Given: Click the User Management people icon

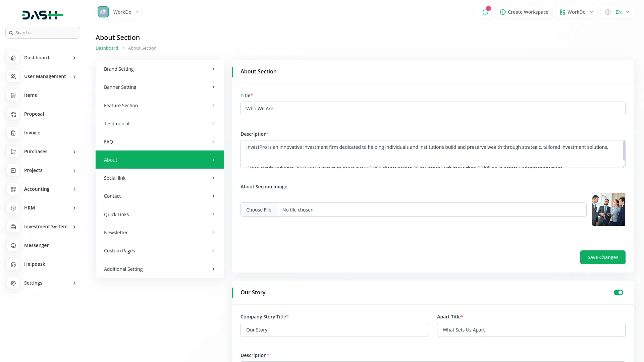Looking at the screenshot, I should pyautogui.click(x=13, y=77).
